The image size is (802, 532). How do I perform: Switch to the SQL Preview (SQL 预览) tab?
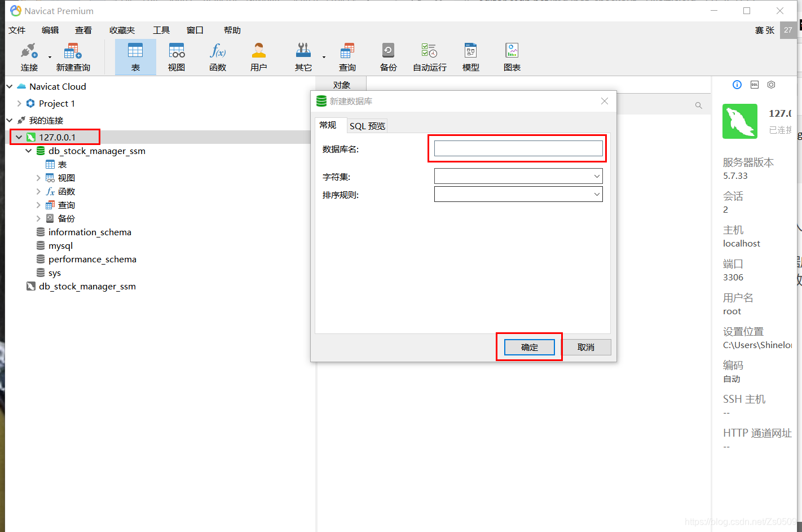pyautogui.click(x=367, y=126)
